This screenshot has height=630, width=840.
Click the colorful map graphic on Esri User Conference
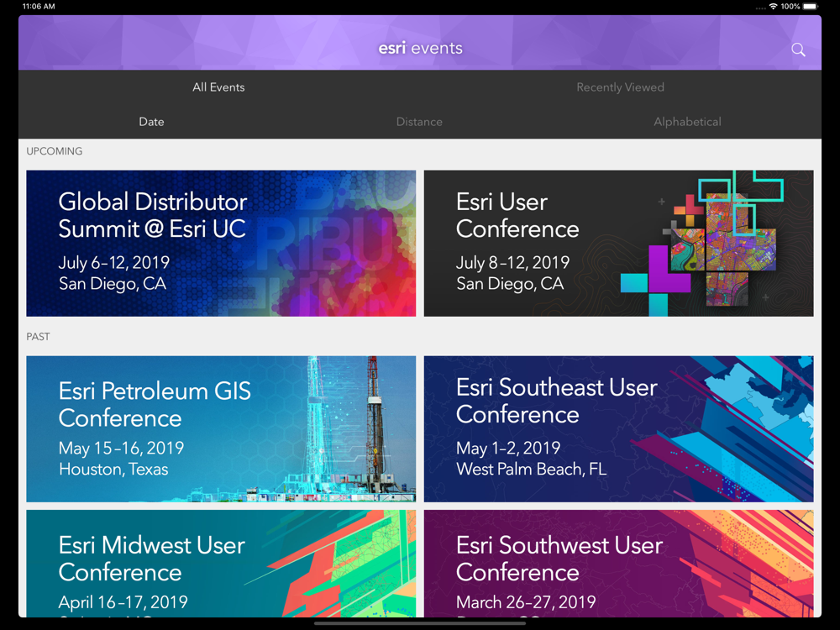714,244
